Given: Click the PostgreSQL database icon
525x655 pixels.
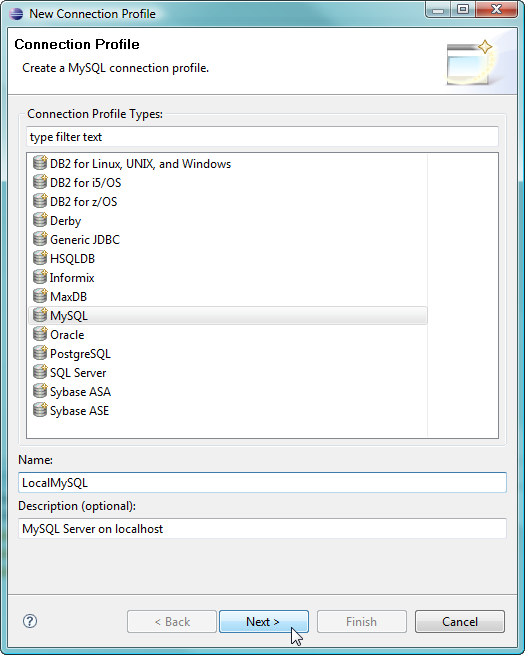Looking at the screenshot, I should click(40, 353).
